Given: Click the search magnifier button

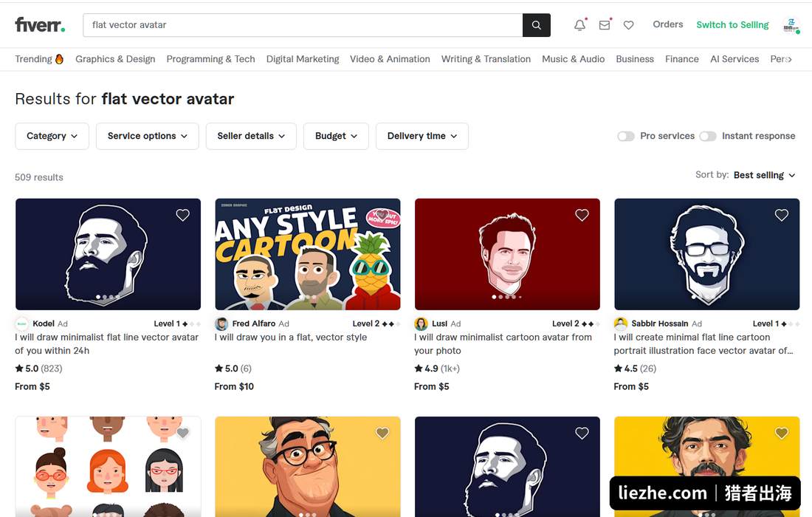Looking at the screenshot, I should click(x=537, y=25).
